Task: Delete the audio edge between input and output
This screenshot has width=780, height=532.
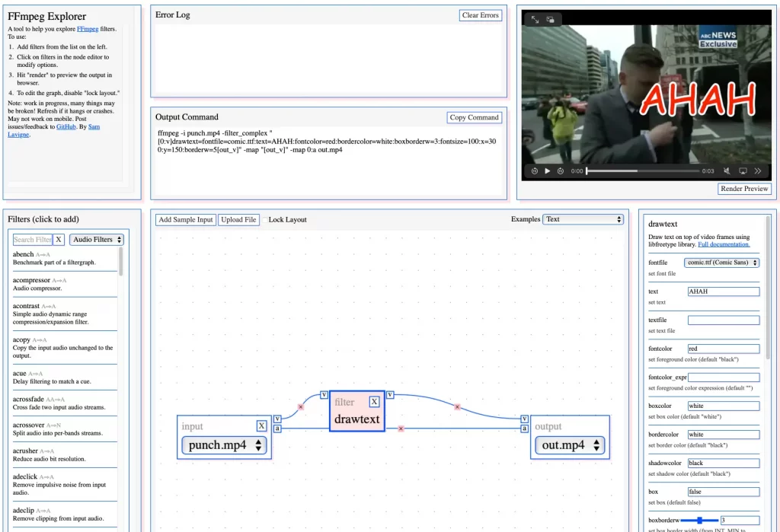Action: coord(401,428)
